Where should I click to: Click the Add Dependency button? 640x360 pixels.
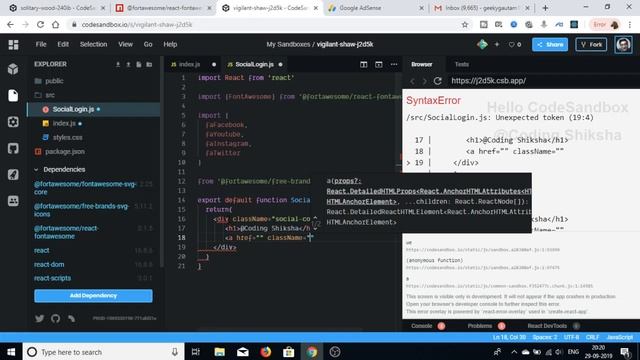pyautogui.click(x=93, y=296)
